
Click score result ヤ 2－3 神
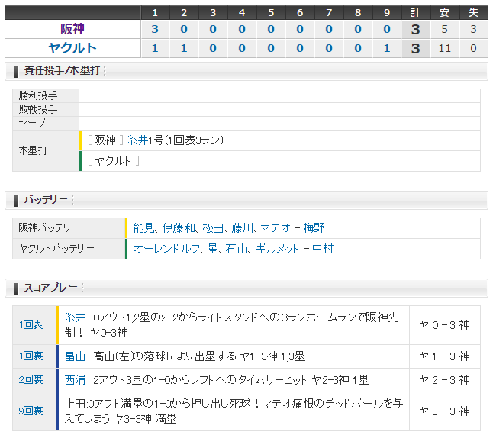(x=445, y=380)
